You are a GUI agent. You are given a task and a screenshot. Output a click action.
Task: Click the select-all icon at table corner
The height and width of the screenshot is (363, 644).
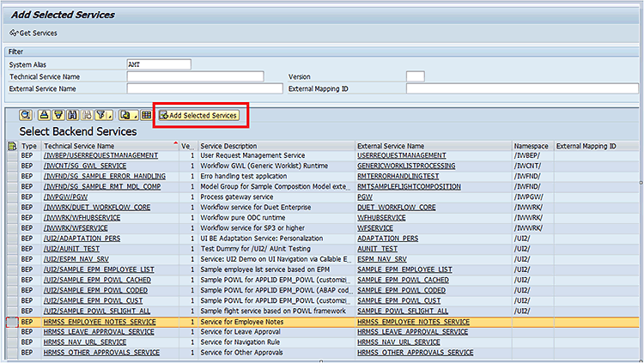[11, 147]
